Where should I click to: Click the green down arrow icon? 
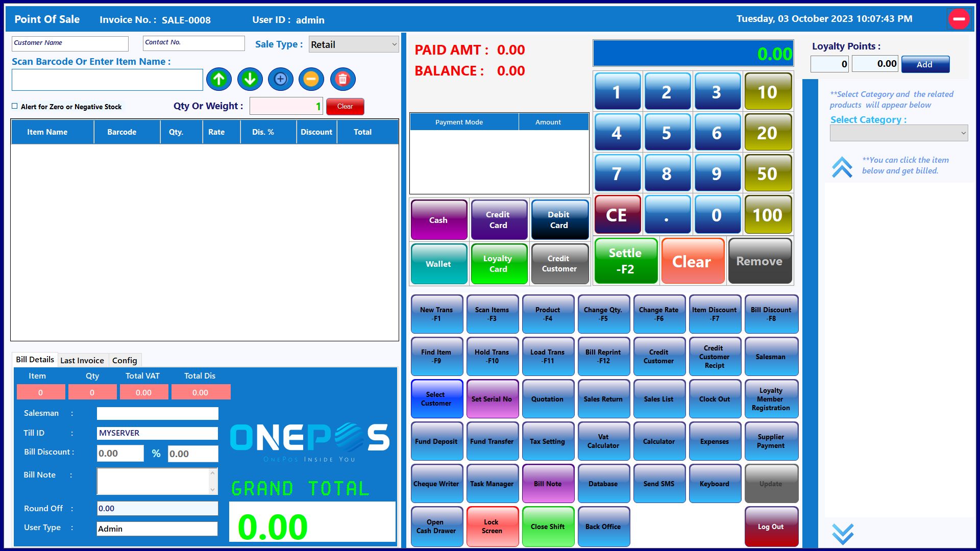(x=250, y=79)
